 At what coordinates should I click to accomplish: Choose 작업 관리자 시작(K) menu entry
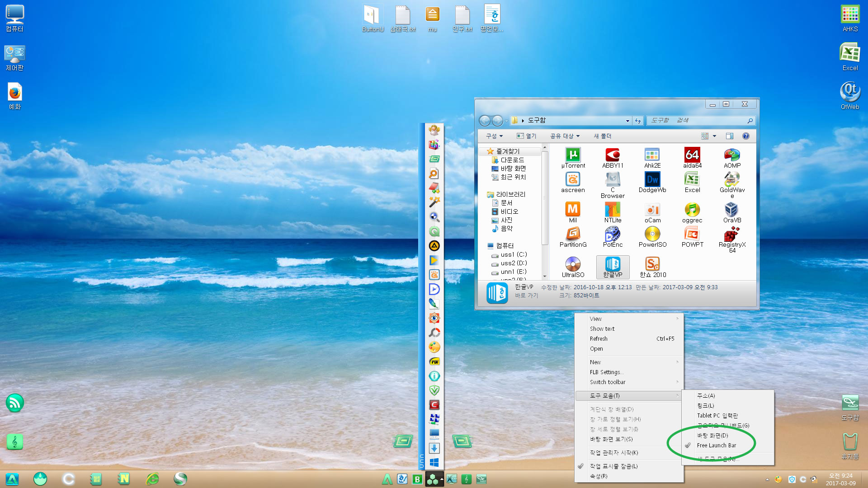click(x=629, y=453)
